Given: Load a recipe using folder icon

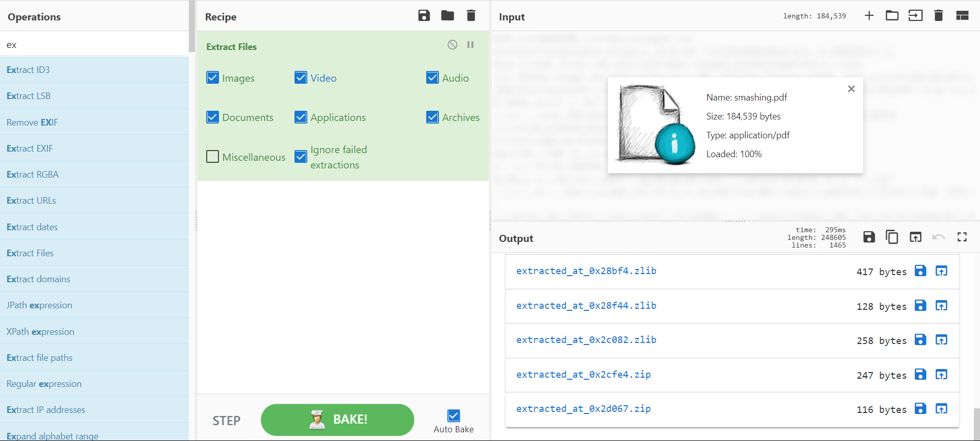Looking at the screenshot, I should point(448,16).
